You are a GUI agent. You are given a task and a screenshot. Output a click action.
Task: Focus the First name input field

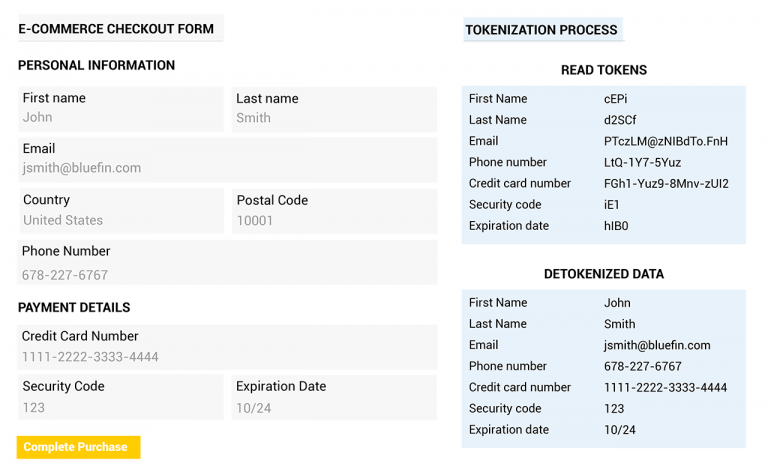(x=121, y=109)
